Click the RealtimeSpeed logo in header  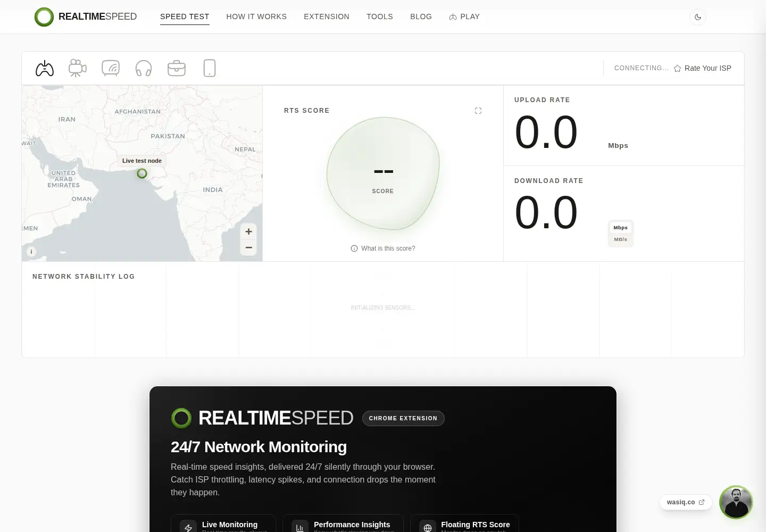click(x=86, y=17)
